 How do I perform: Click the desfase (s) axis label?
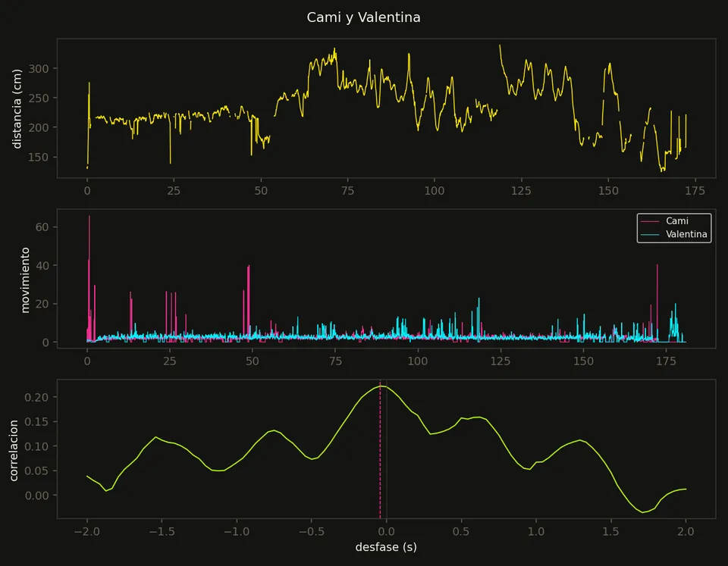tap(386, 547)
